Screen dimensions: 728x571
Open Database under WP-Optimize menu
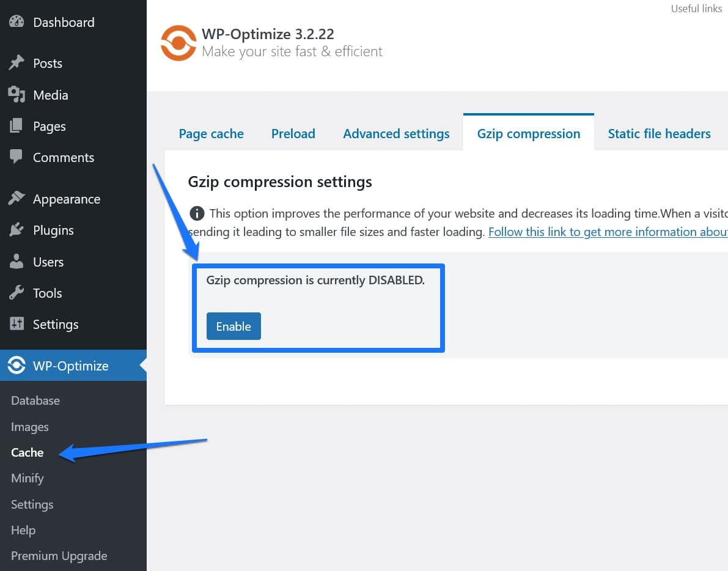pyautogui.click(x=35, y=400)
